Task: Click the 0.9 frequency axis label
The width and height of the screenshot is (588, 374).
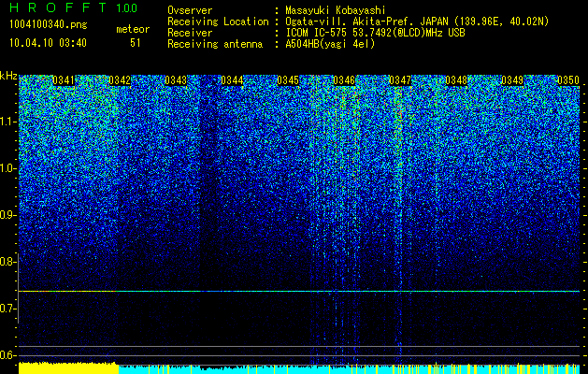Action: point(7,215)
